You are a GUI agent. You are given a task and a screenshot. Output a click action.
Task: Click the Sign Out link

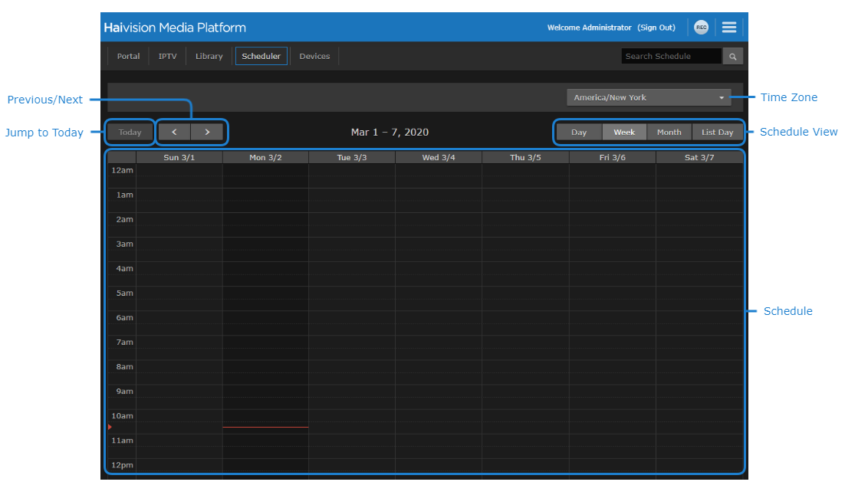tap(656, 28)
